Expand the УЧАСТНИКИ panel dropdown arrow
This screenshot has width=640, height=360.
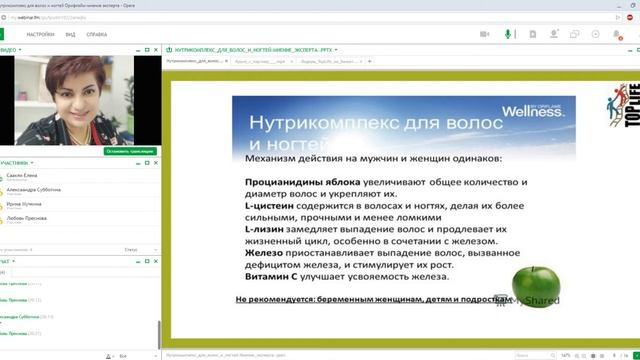(x=32, y=163)
